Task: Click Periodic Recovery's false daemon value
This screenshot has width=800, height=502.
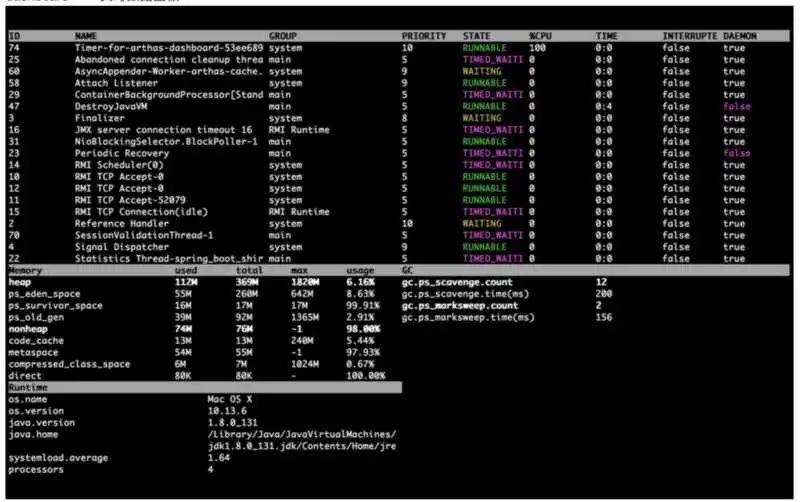Action: (x=737, y=154)
